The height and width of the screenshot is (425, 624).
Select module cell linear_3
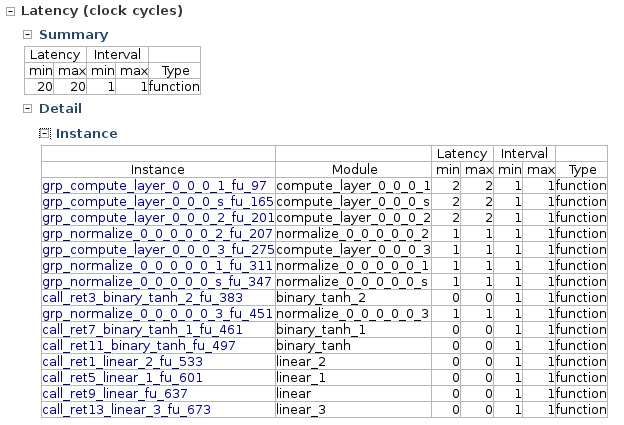pyautogui.click(x=353, y=409)
